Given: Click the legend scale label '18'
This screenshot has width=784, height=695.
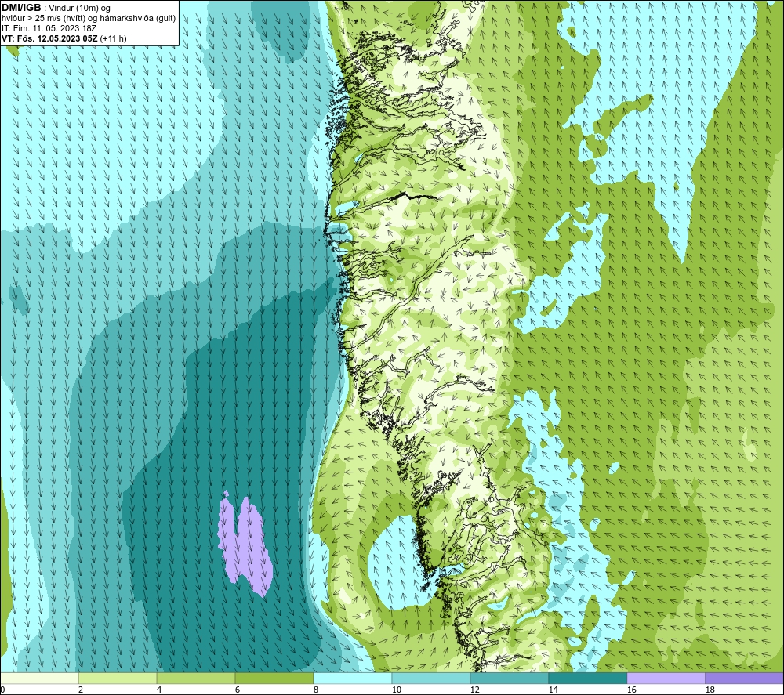Looking at the screenshot, I should point(710,690).
